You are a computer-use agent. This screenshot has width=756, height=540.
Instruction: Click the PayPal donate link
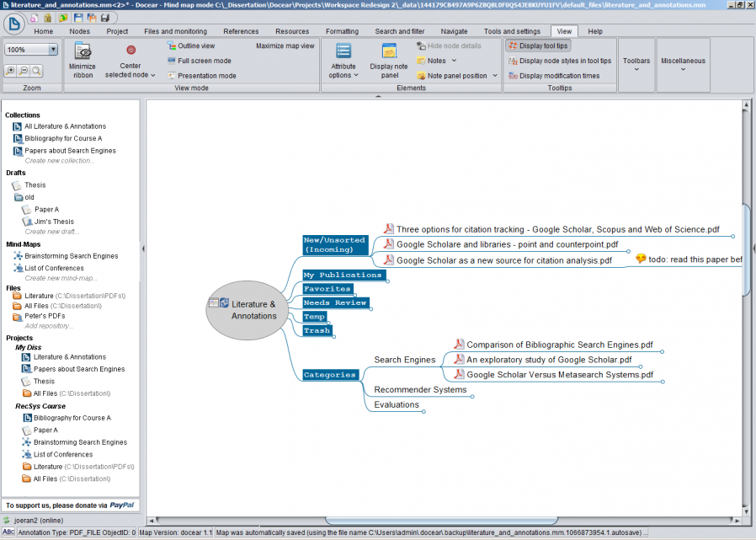[121, 505]
